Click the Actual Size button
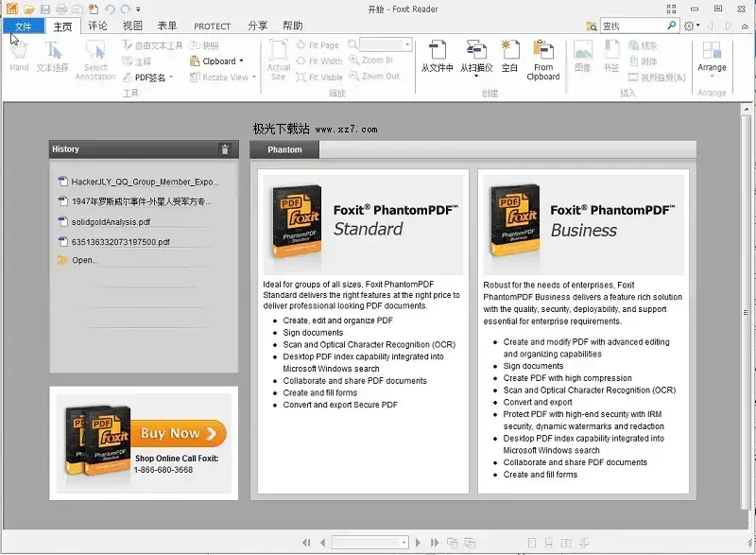This screenshot has height=555, width=756. [x=278, y=61]
